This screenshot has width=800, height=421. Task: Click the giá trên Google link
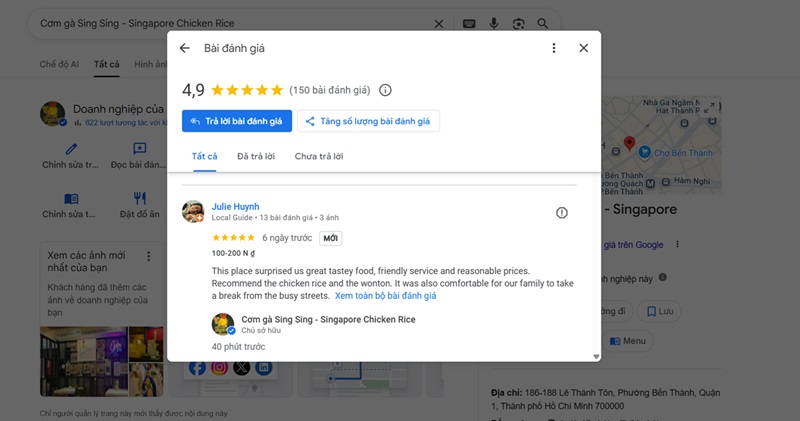tap(633, 245)
